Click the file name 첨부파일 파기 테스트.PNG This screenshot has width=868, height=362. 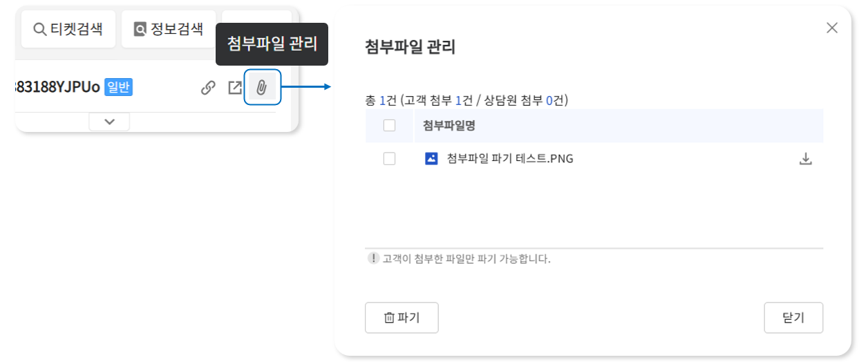click(x=510, y=159)
